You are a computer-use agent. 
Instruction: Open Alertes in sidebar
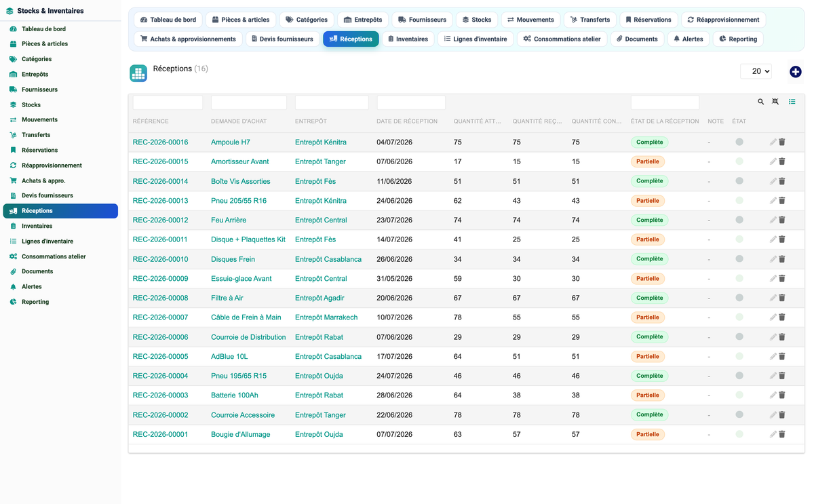(x=60, y=287)
